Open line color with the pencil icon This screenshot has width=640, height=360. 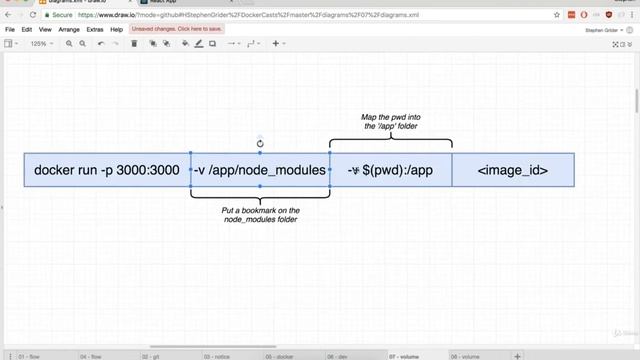point(199,43)
